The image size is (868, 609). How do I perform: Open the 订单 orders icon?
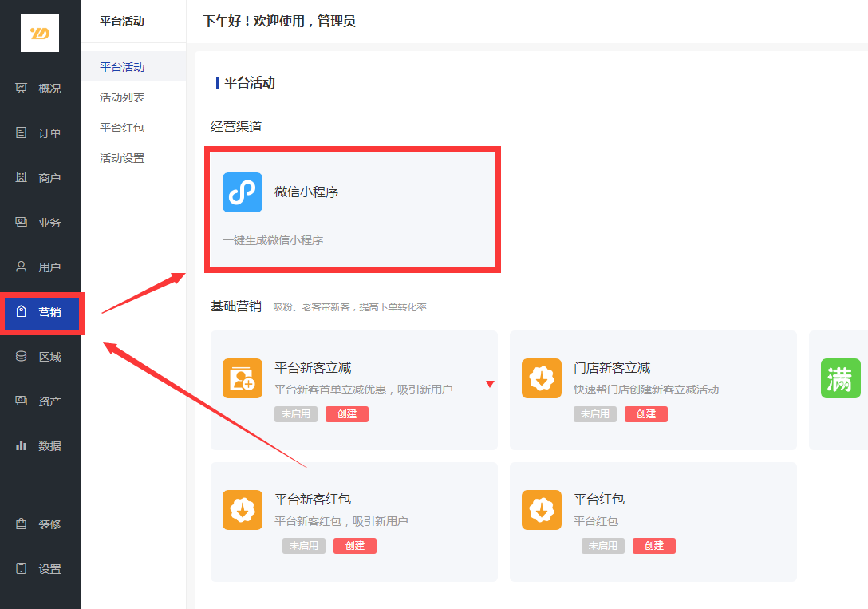[x=21, y=132]
